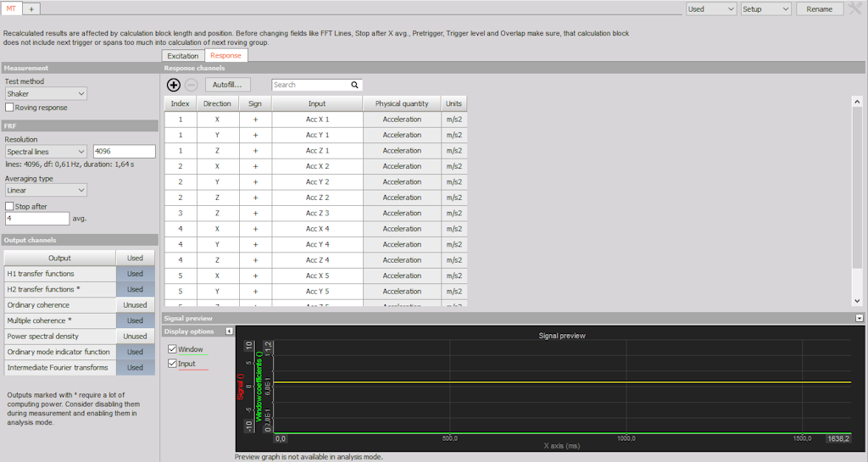Click the Rename button
This screenshot has width=868, height=462.
click(820, 8)
